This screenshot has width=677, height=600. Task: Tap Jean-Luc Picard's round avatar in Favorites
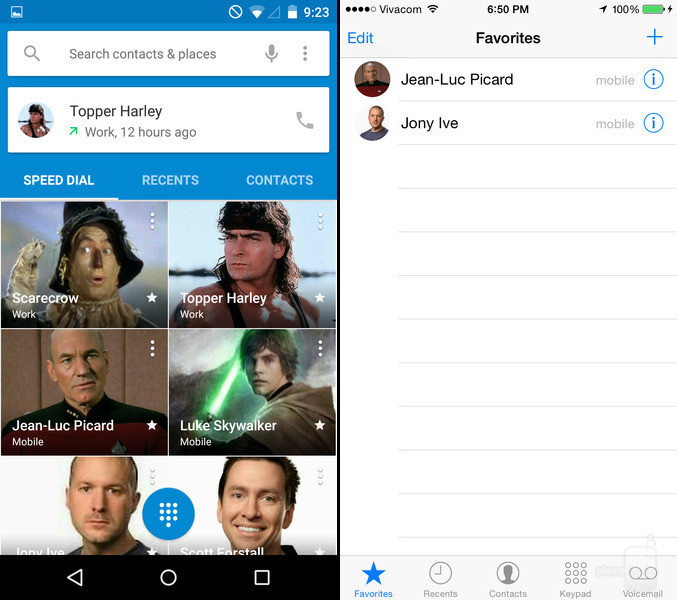click(372, 79)
